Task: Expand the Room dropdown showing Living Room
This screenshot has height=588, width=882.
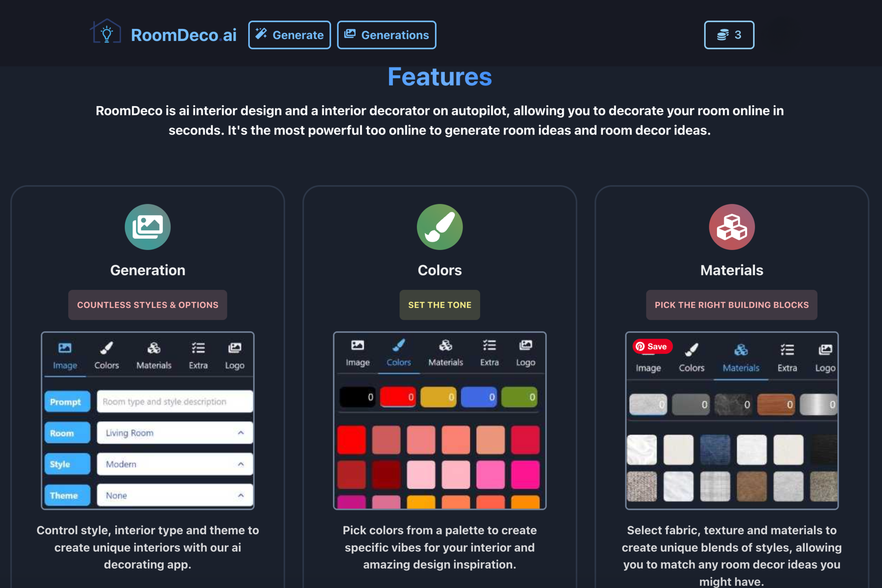Action: click(175, 433)
